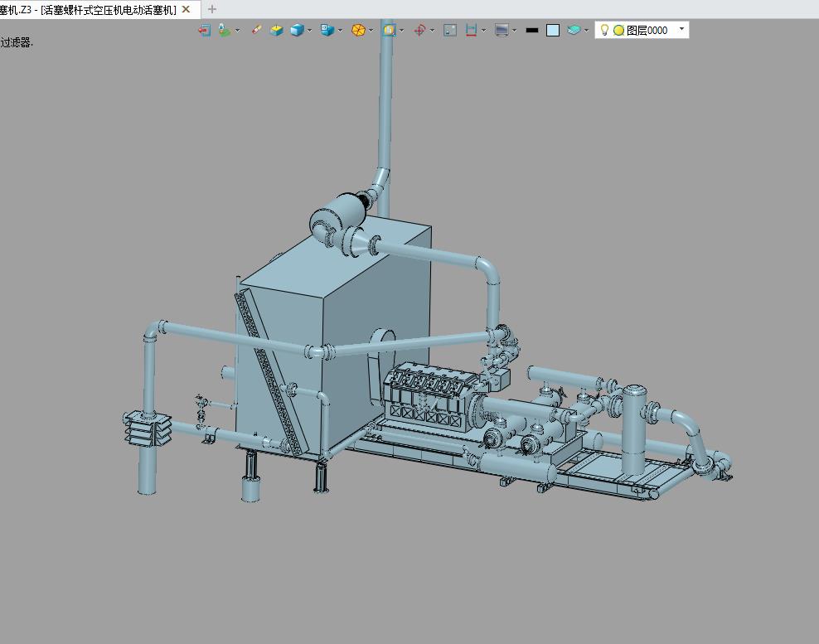
Task: Click the orange faceted mesh icon
Action: click(358, 31)
